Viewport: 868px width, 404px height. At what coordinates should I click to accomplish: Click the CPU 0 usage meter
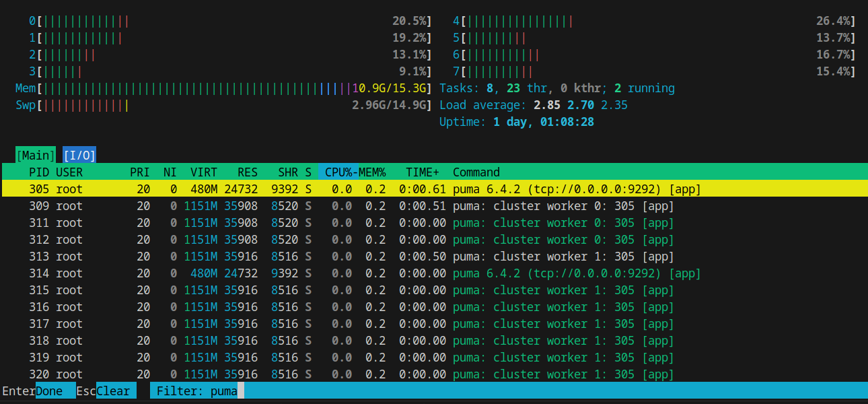click(x=231, y=21)
